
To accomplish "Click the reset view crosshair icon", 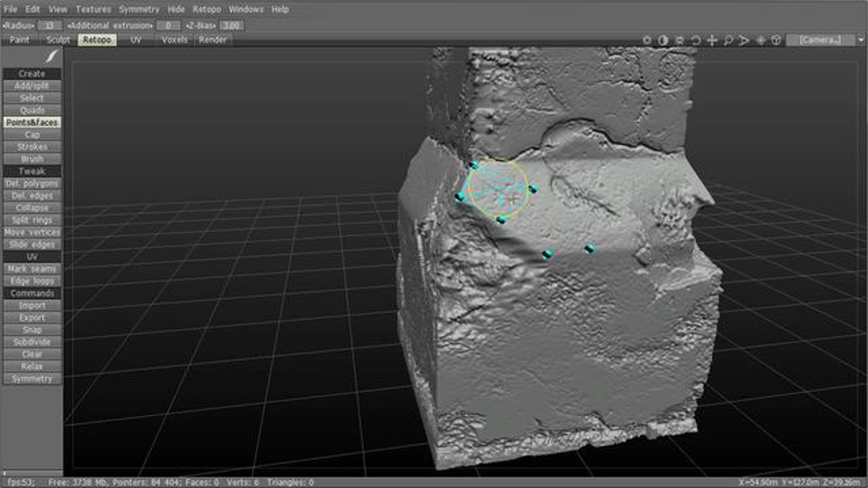I will pyautogui.click(x=760, y=40).
